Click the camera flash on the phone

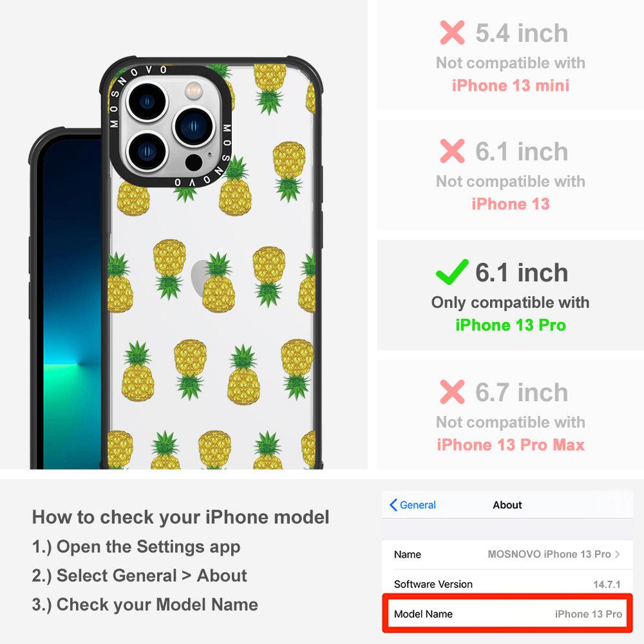tap(194, 90)
